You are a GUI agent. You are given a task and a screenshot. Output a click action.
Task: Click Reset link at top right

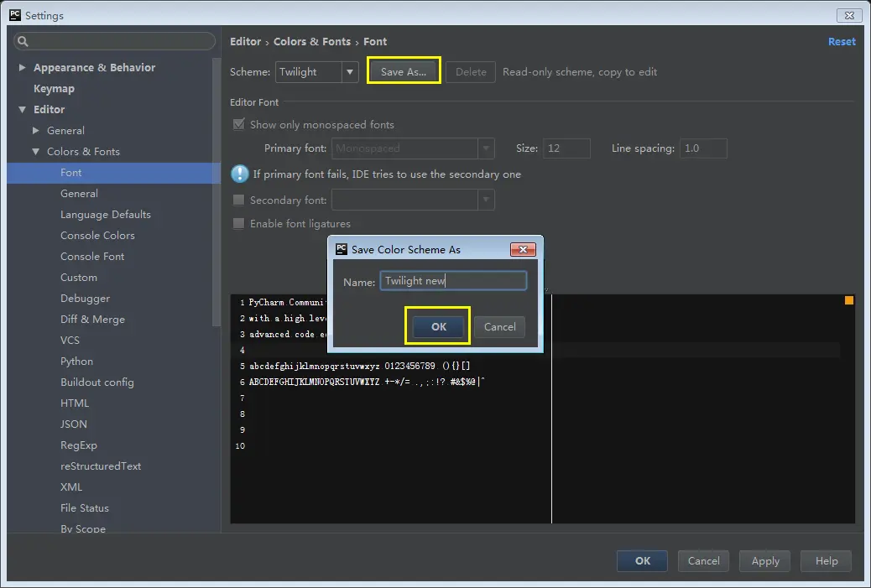click(x=842, y=42)
